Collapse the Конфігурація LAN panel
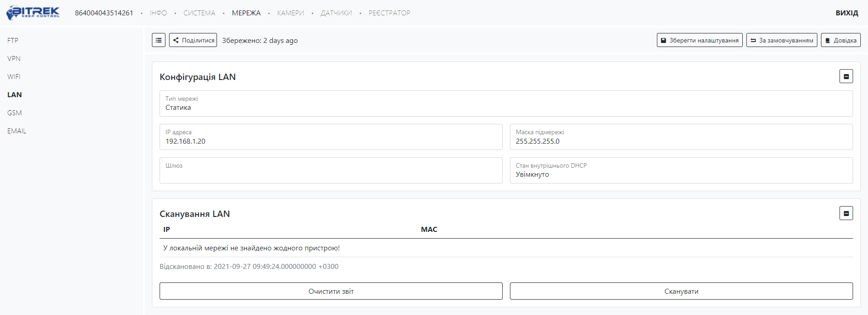 tap(846, 76)
